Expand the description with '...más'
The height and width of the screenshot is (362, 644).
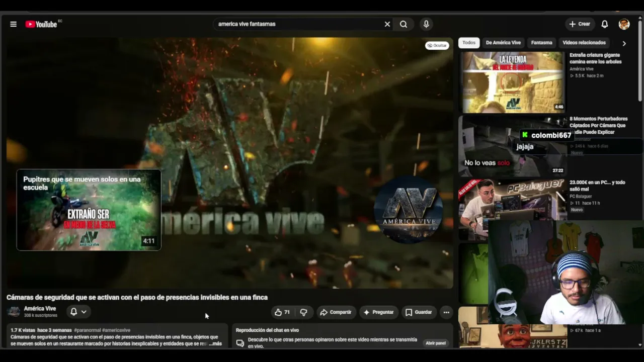[215, 344]
